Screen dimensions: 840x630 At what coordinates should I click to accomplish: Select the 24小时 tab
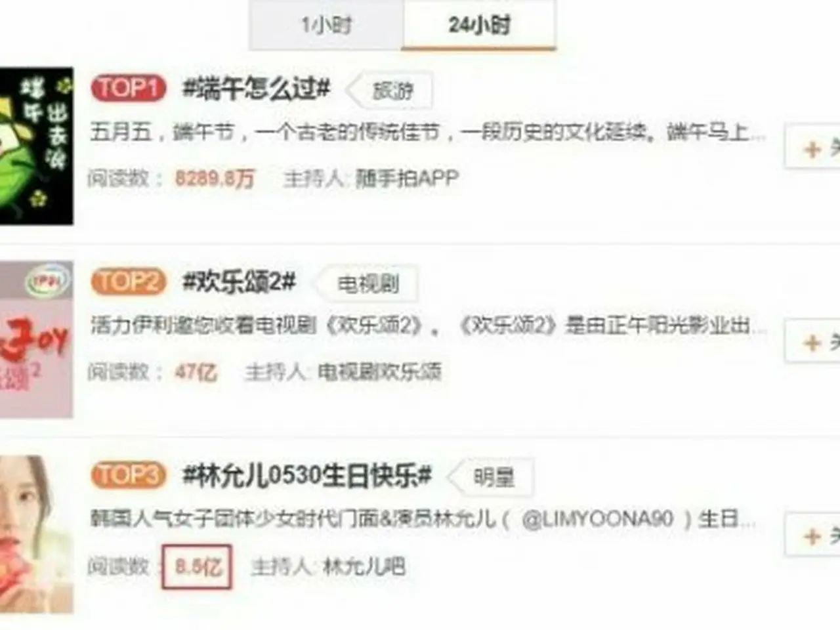pyautogui.click(x=479, y=25)
